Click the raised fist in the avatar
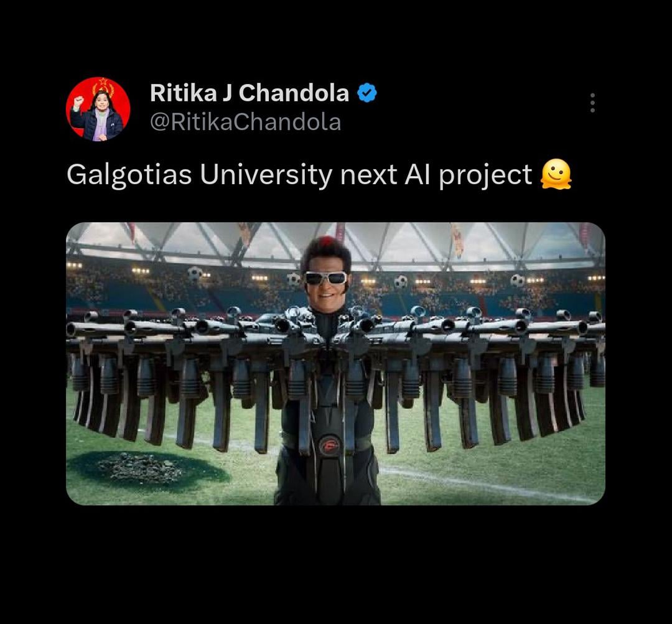The width and height of the screenshot is (672, 624). pos(78,102)
